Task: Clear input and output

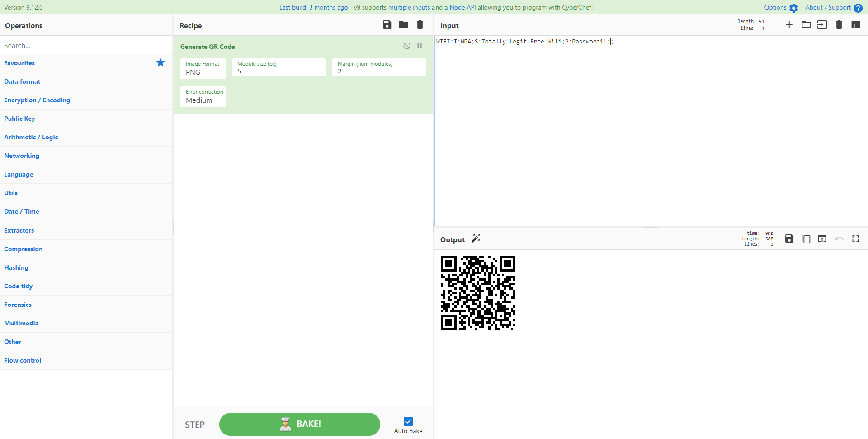Action: (839, 24)
